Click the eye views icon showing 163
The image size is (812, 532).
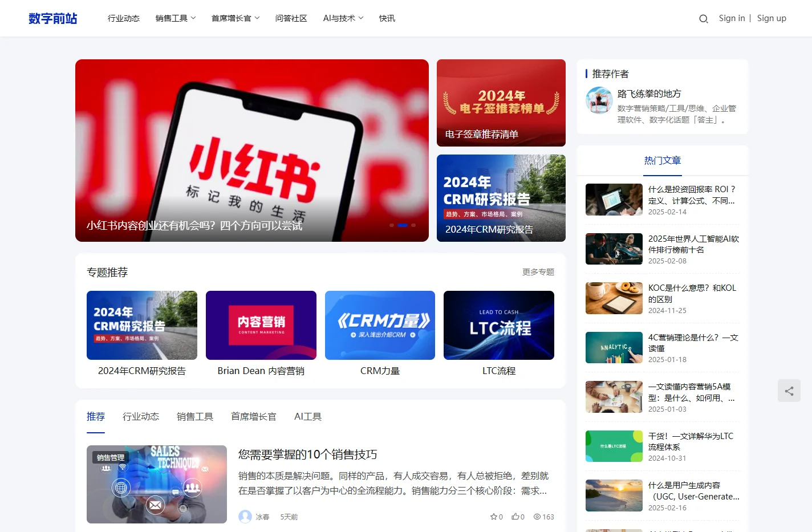tap(537, 517)
